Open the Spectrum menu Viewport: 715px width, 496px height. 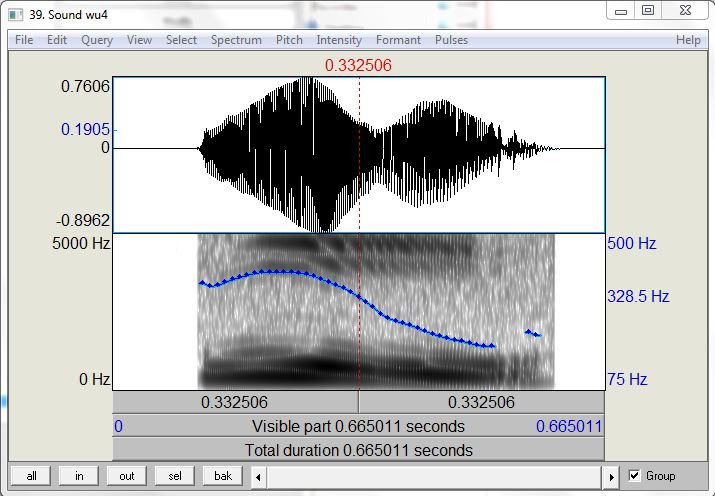(x=236, y=40)
